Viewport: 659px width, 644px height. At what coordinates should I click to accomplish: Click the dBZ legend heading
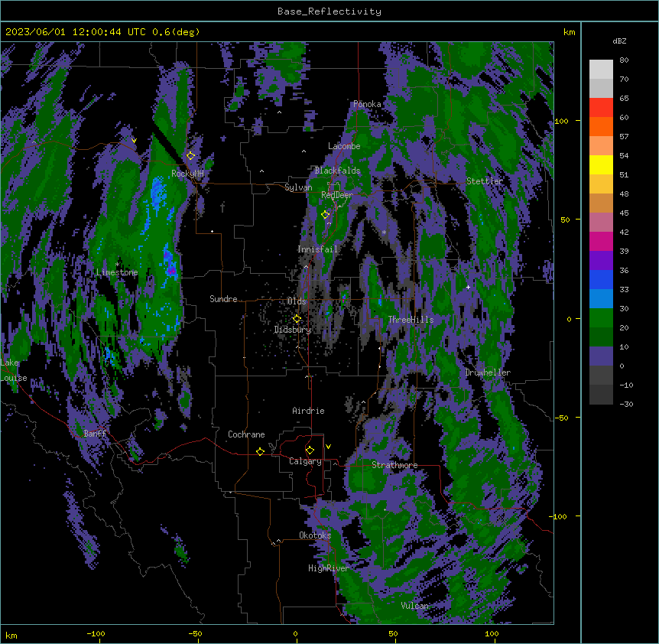coord(619,41)
